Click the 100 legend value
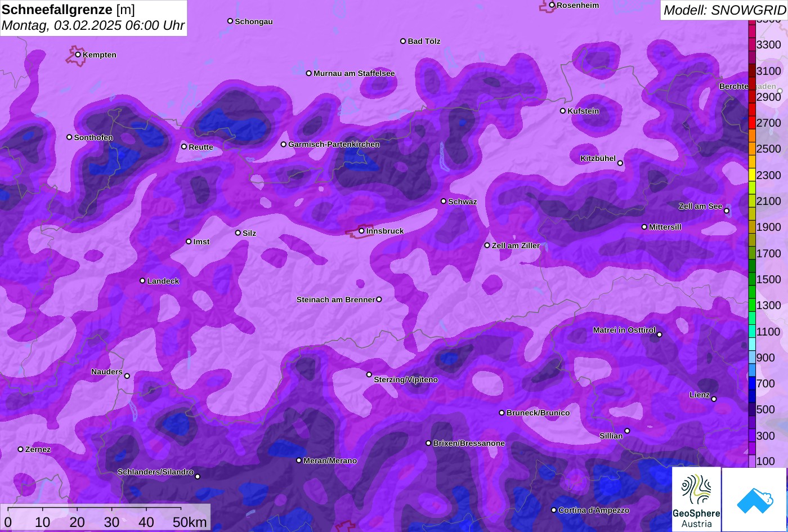Screen dimensions: 788x532 (x=765, y=461)
